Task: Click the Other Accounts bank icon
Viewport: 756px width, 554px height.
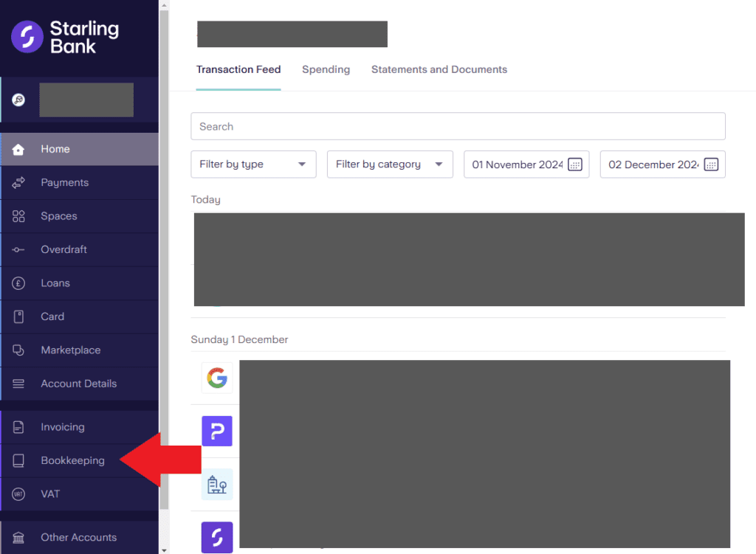Action: 18,537
